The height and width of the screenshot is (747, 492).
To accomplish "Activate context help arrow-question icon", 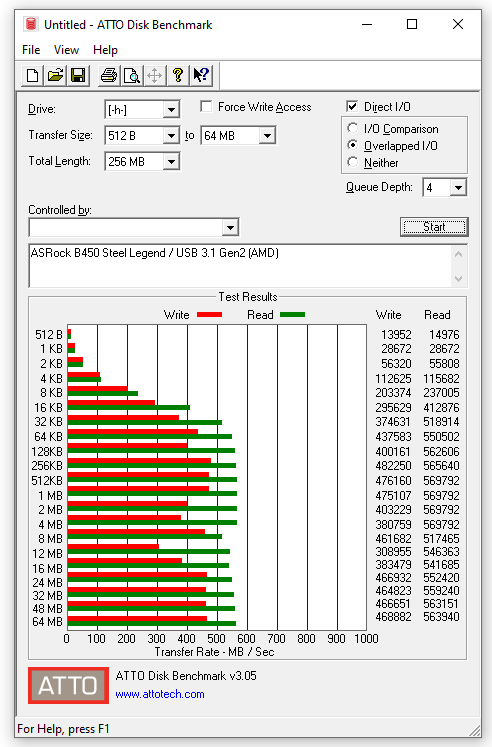I will coord(201,75).
